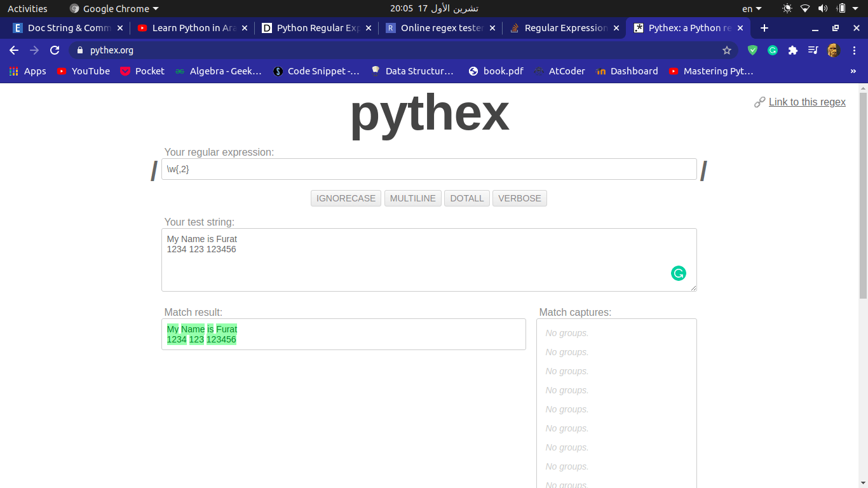Image resolution: width=868 pixels, height=488 pixels.
Task: Open the Grammarly extension icon in toolbar
Action: pyautogui.click(x=773, y=50)
